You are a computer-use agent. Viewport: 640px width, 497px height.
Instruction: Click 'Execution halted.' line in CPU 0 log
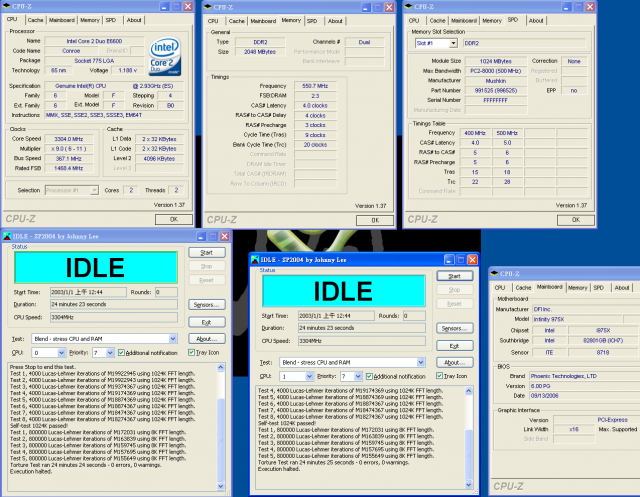point(31,472)
